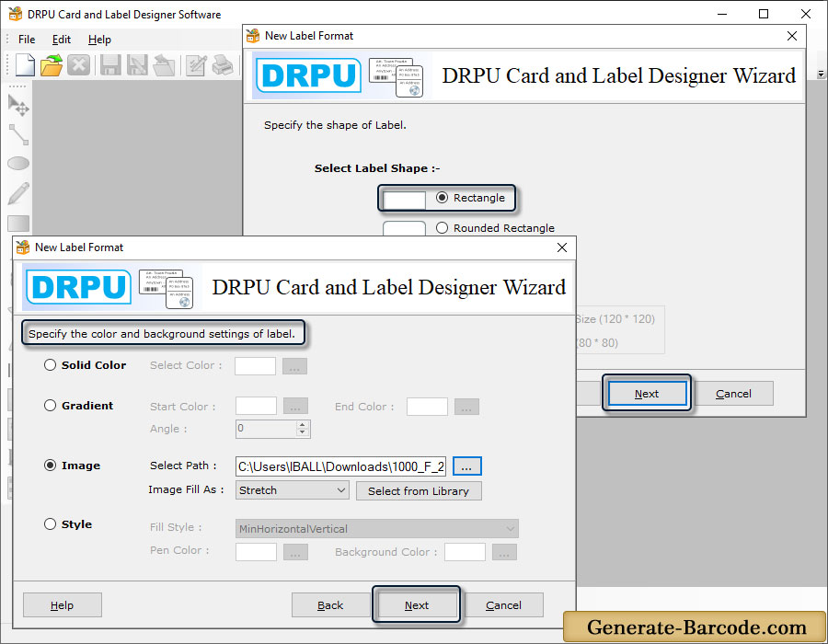Click the Background Color swatch box
Viewport: 828px width, 644px height.
click(x=465, y=552)
